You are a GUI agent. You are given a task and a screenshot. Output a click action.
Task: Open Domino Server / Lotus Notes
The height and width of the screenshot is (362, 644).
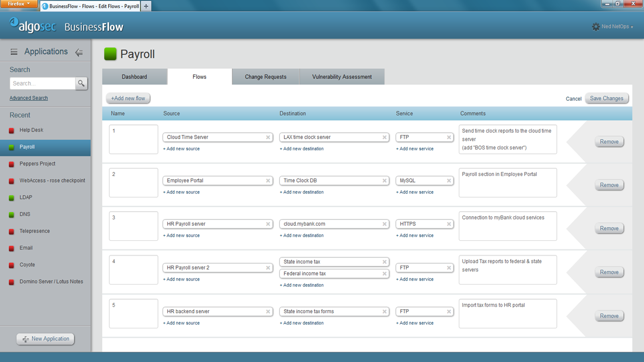[45, 282]
